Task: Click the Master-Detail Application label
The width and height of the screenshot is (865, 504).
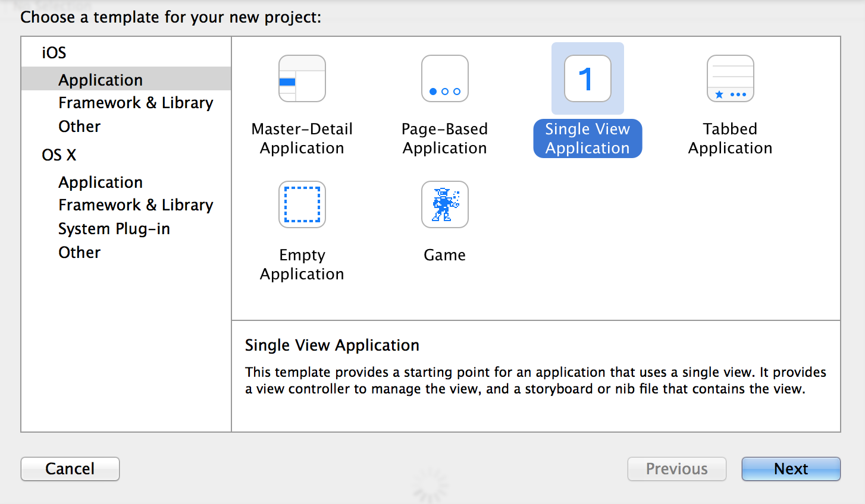Action: (302, 138)
